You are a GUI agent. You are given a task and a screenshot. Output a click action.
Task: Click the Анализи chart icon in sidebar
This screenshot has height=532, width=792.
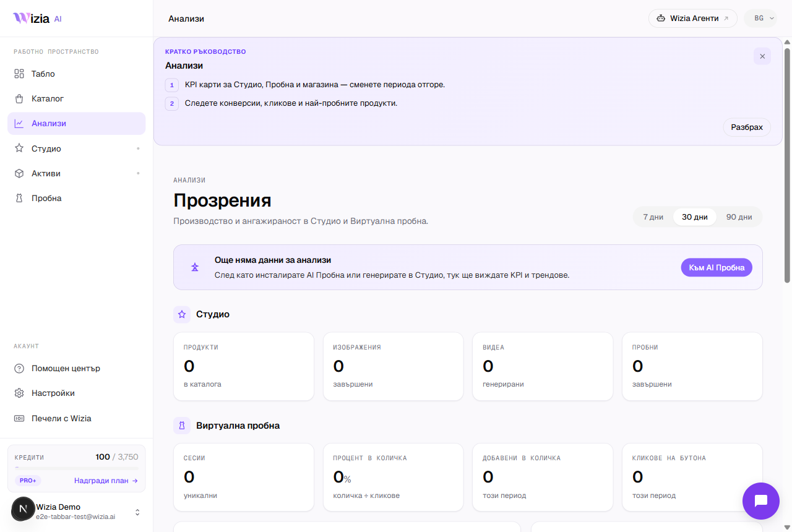click(19, 123)
